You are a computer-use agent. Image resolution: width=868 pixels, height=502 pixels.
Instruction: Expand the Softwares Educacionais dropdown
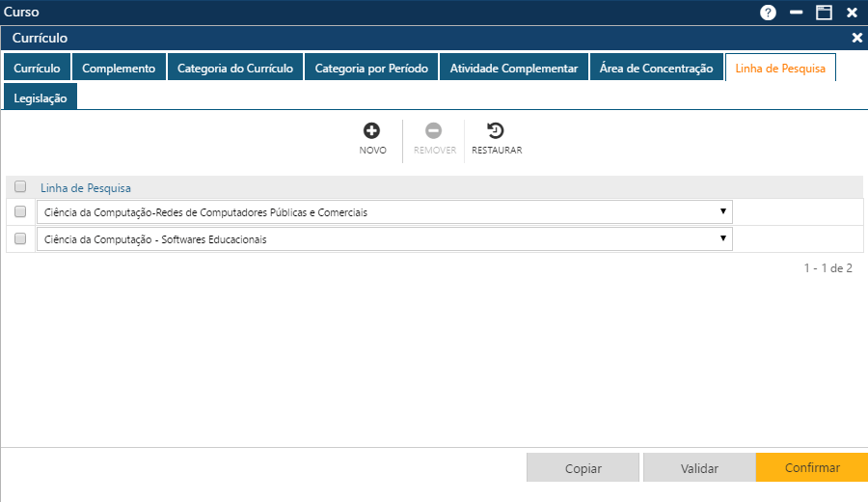(722, 238)
